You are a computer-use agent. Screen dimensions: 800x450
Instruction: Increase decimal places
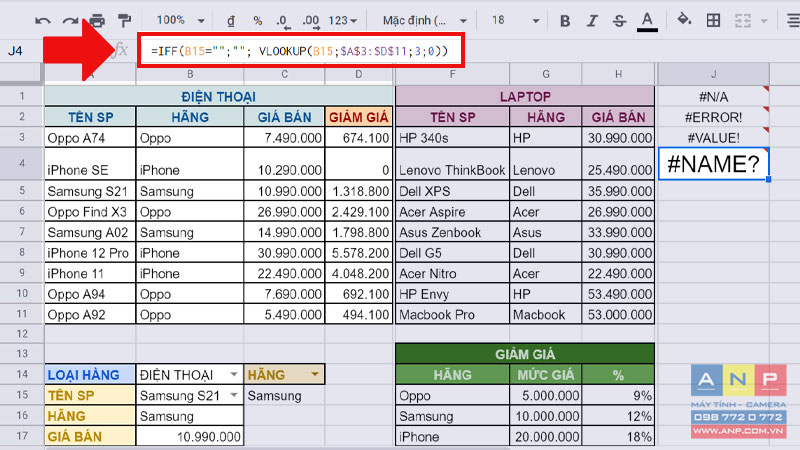point(310,21)
